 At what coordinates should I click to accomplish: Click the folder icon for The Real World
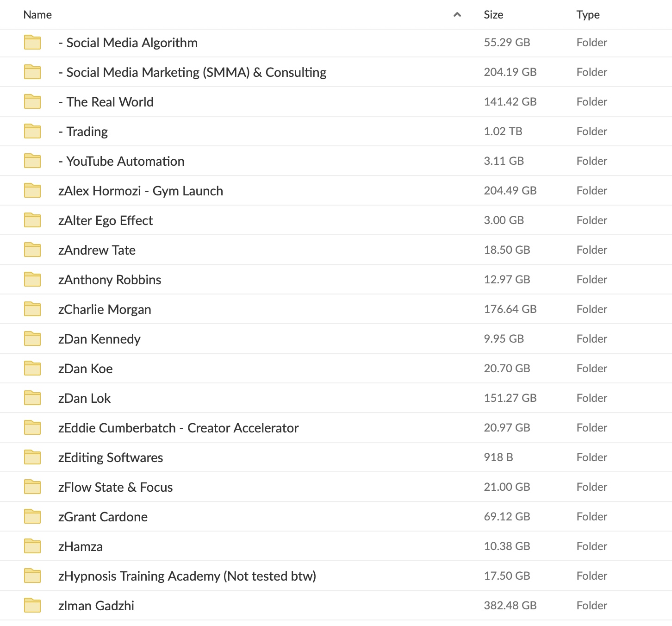point(32,101)
